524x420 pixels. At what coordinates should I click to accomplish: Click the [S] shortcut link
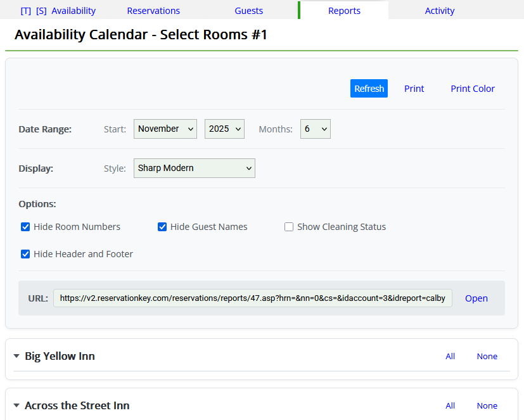point(41,11)
